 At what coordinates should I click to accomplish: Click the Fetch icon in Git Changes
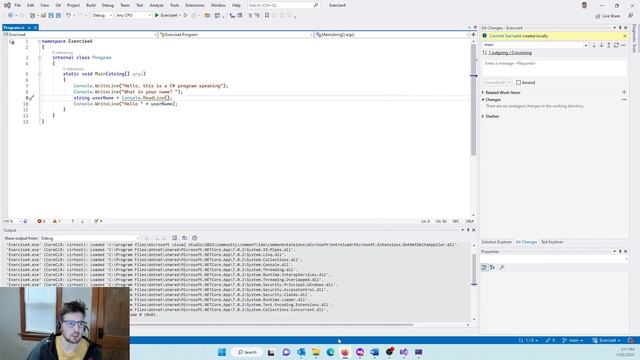point(594,45)
